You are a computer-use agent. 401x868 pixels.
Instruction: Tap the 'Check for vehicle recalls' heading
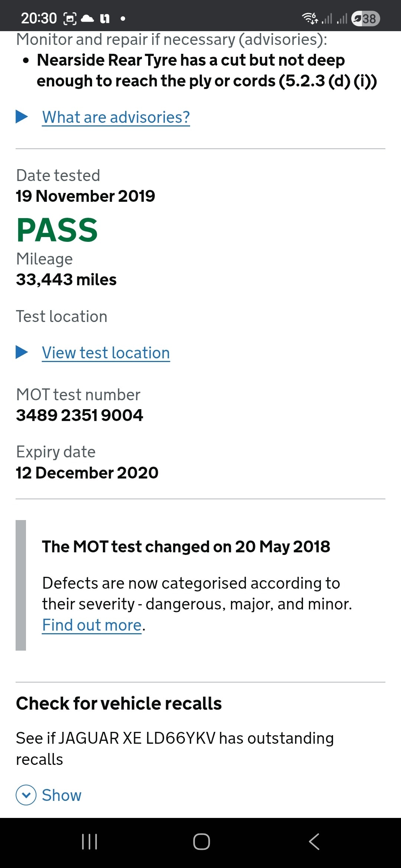tap(119, 703)
